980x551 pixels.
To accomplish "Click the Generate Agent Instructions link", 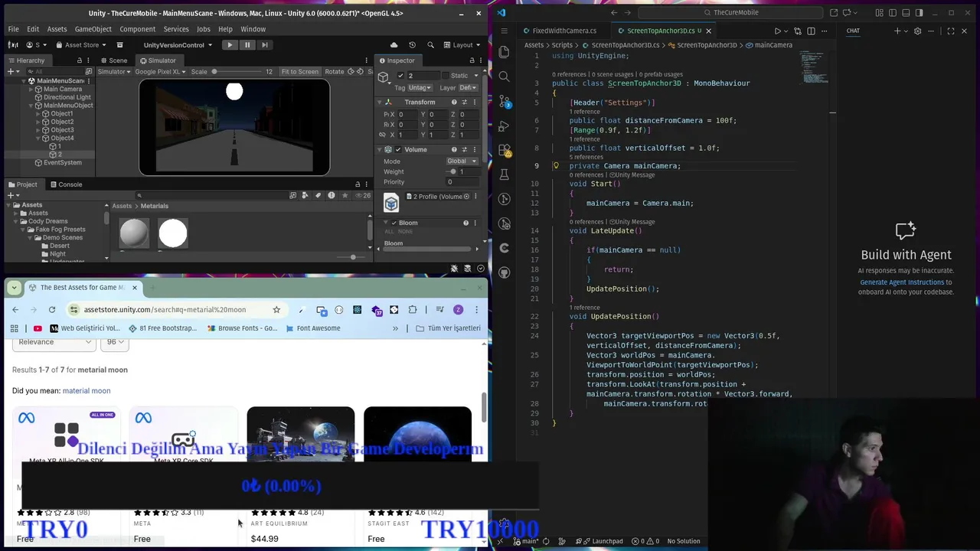I will [x=901, y=282].
